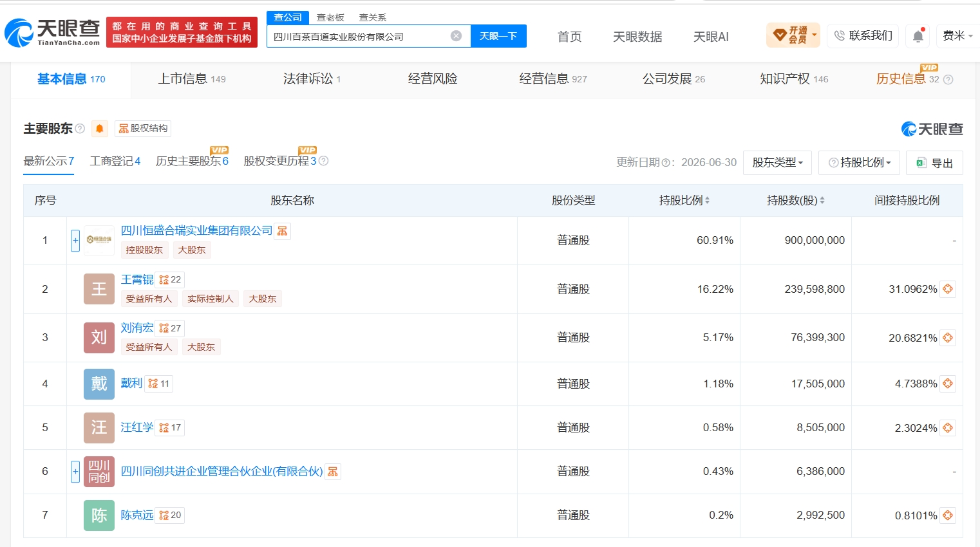Click the indirect holding detail icon for 2.3024%

pos(948,428)
